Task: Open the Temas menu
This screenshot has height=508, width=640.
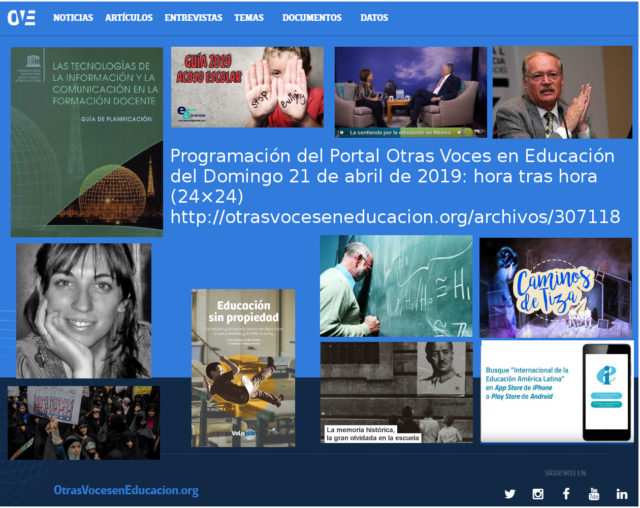Action: (x=249, y=18)
